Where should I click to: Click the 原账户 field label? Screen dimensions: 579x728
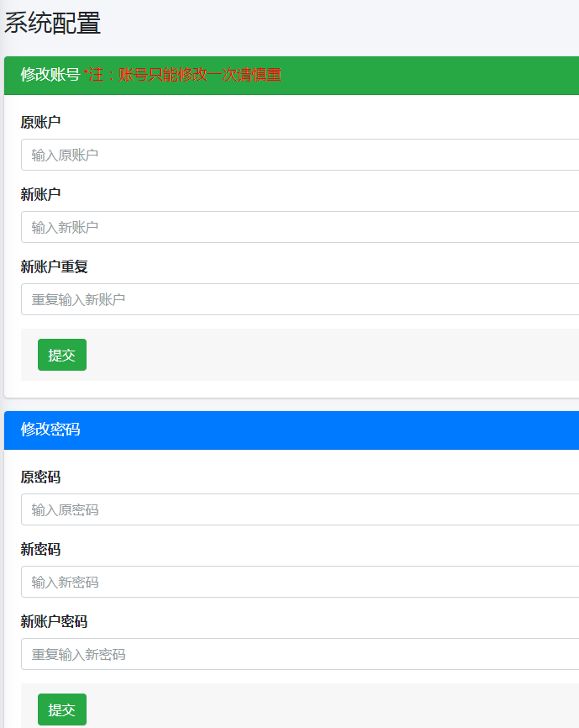tap(40, 122)
